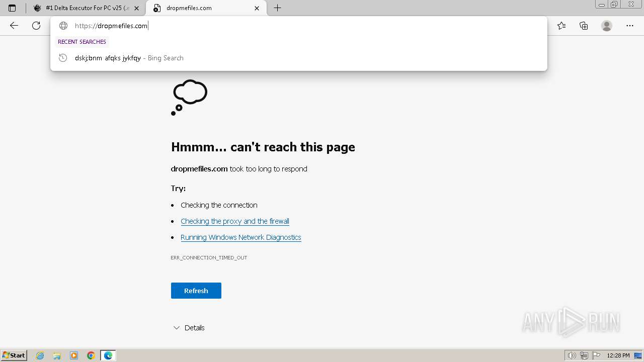Click the volume speaker tray icon
This screenshot has height=362, width=644.
click(572, 355)
